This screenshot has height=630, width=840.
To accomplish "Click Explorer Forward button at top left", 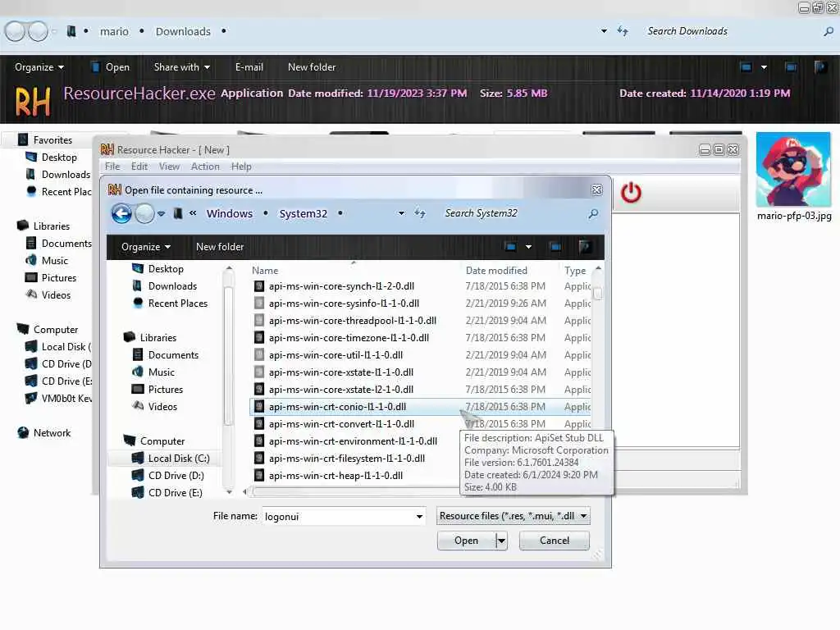I will 38,31.
